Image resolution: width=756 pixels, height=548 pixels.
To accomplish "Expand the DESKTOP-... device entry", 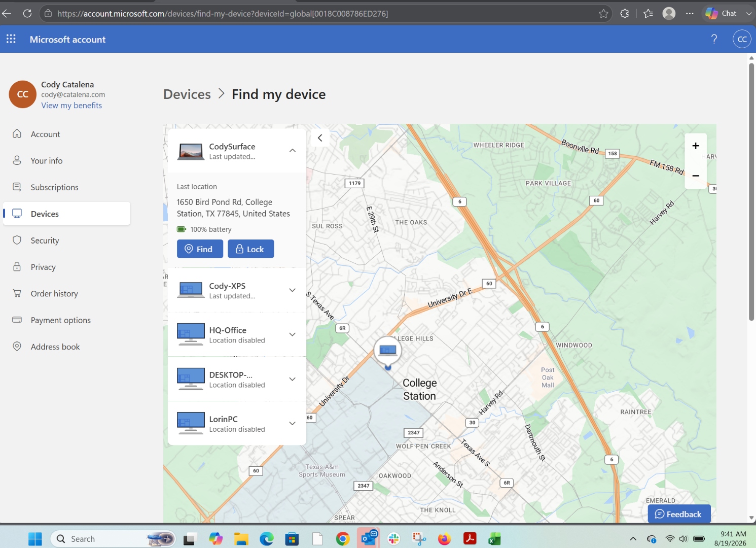I will click(293, 379).
